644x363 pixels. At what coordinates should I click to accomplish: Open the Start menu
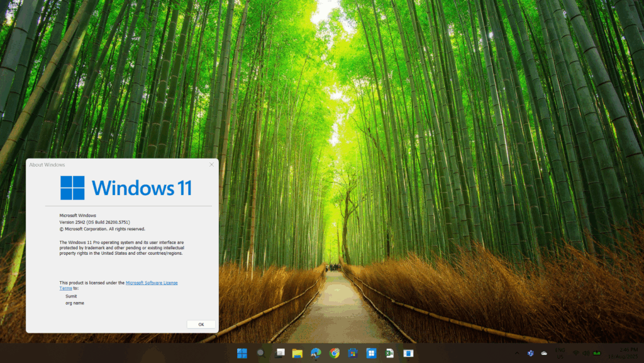click(242, 353)
